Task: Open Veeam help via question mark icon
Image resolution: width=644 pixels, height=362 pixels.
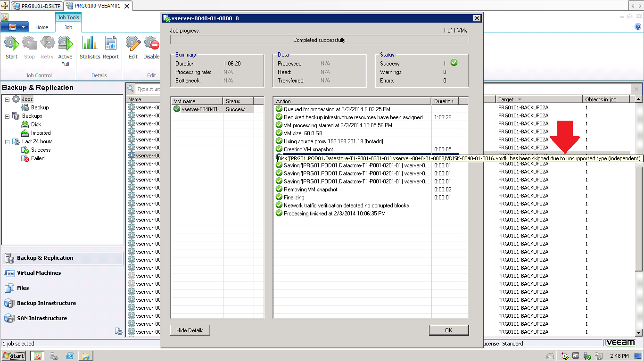Action: 638,27
